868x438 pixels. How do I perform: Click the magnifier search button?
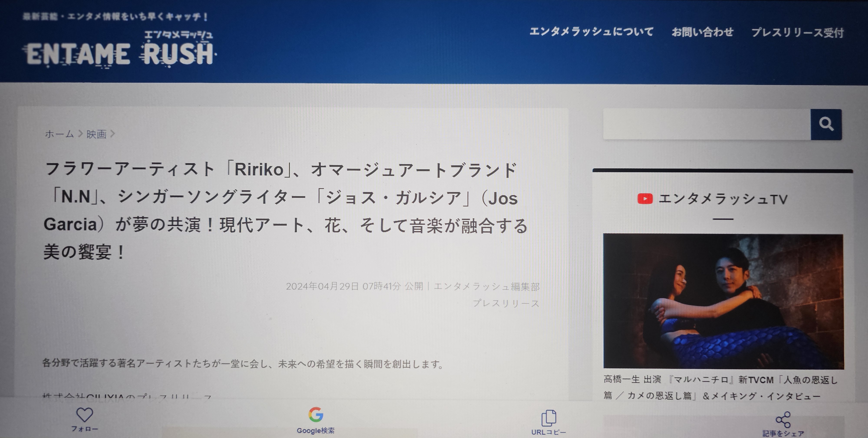[826, 124]
